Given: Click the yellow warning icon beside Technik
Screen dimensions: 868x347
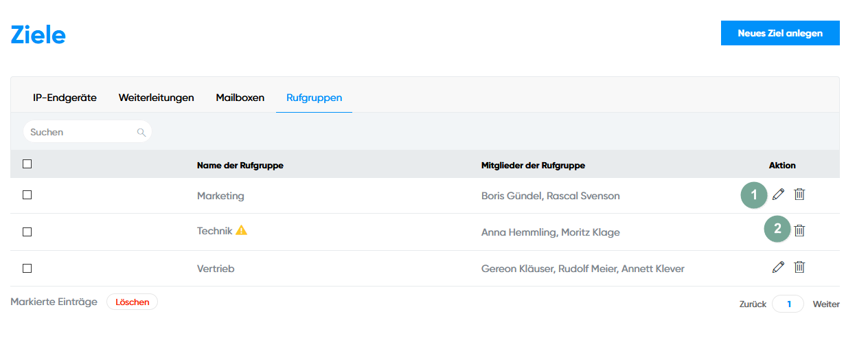Looking at the screenshot, I should point(241,231).
